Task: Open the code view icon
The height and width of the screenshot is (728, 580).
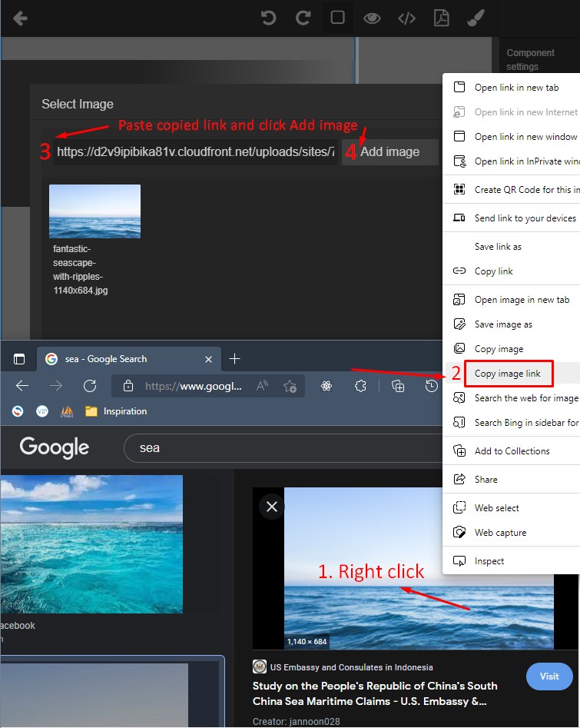Action: (x=406, y=18)
